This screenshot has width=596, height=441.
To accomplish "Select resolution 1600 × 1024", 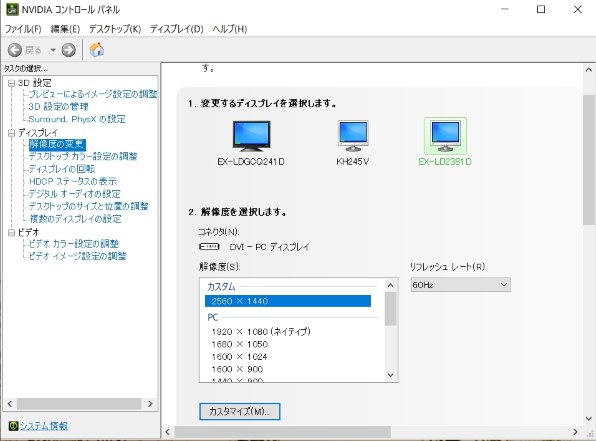I will (x=239, y=357).
